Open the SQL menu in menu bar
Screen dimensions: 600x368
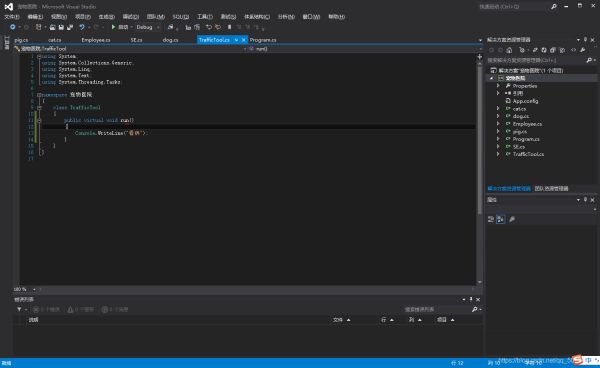(x=181, y=17)
